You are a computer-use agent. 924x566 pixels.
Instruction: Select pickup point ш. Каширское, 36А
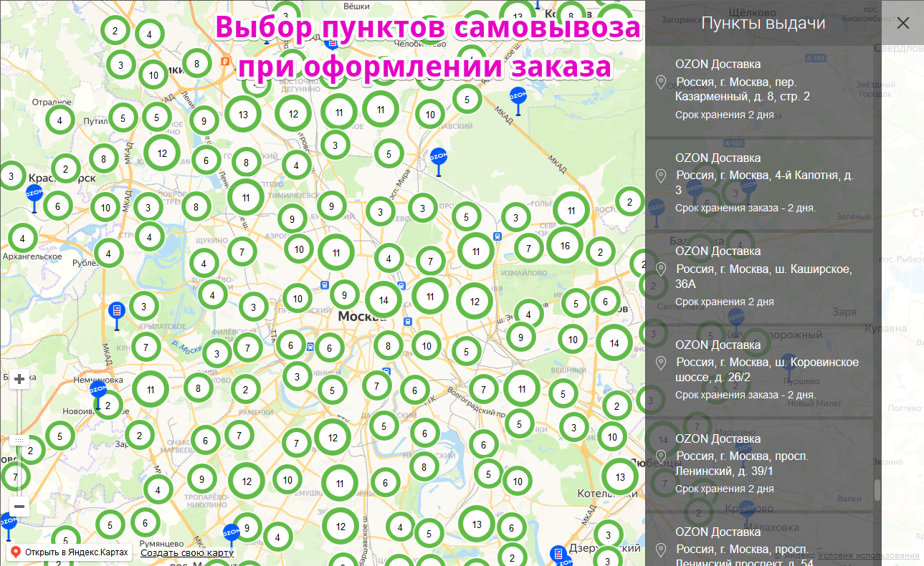759,277
